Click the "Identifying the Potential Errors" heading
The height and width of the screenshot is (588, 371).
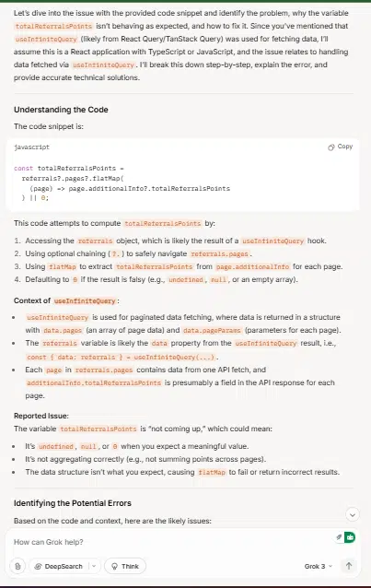[x=73, y=503]
